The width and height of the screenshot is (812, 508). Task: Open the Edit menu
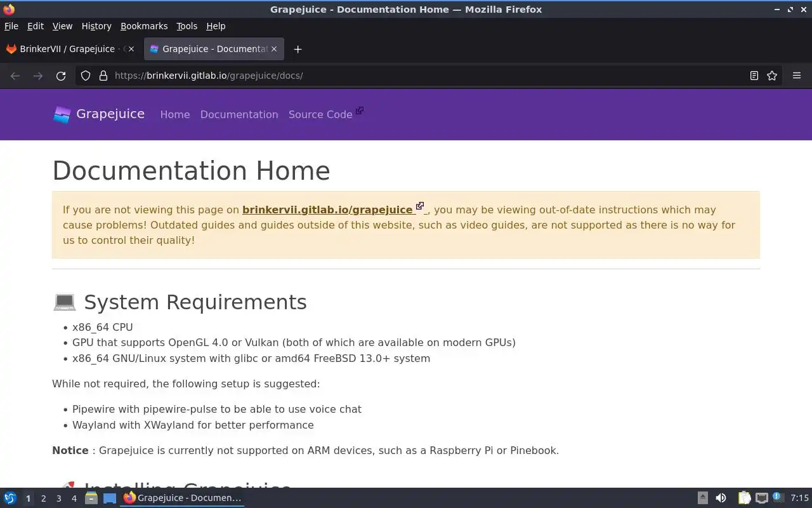35,26
